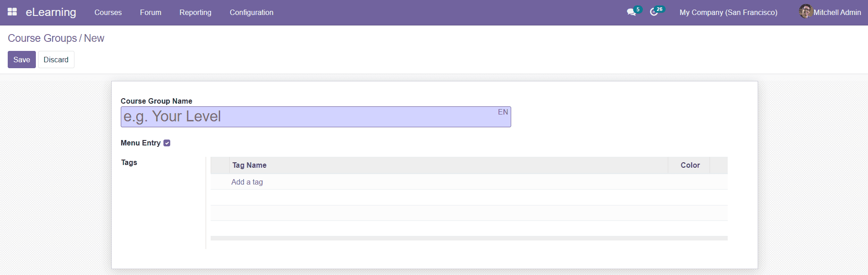The width and height of the screenshot is (868, 275).
Task: Open the conversations messages panel
Action: [x=631, y=12]
